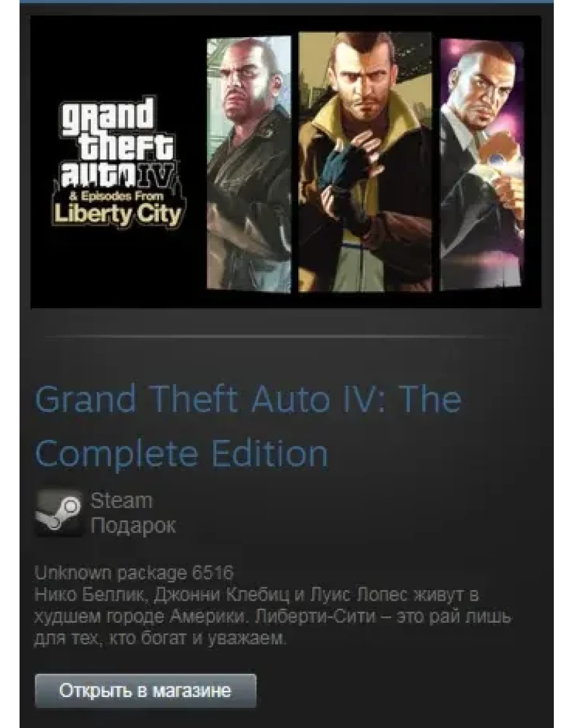Select the center panel with yellow-collar jacket man
574x728 pixels.
click(365, 161)
